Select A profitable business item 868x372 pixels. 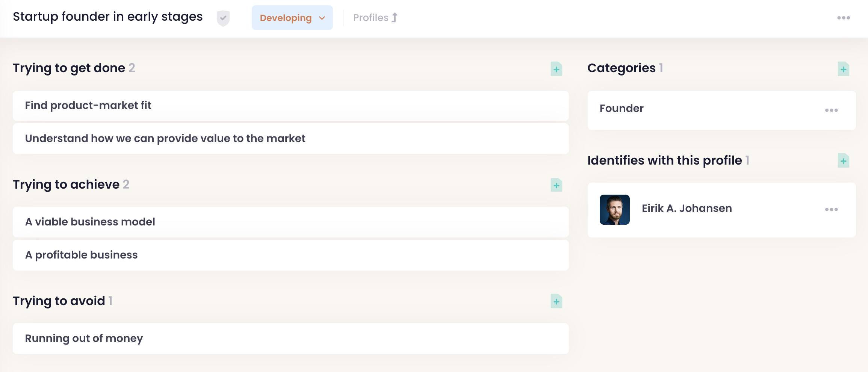click(x=81, y=255)
